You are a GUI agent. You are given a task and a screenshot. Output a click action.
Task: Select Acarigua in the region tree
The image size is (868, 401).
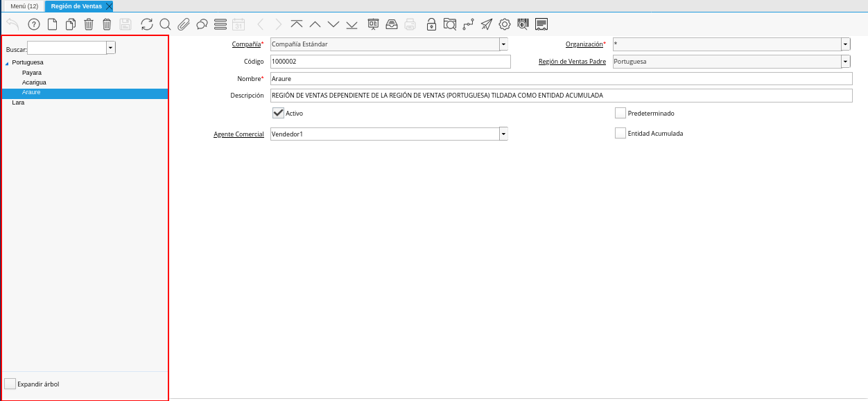click(34, 82)
